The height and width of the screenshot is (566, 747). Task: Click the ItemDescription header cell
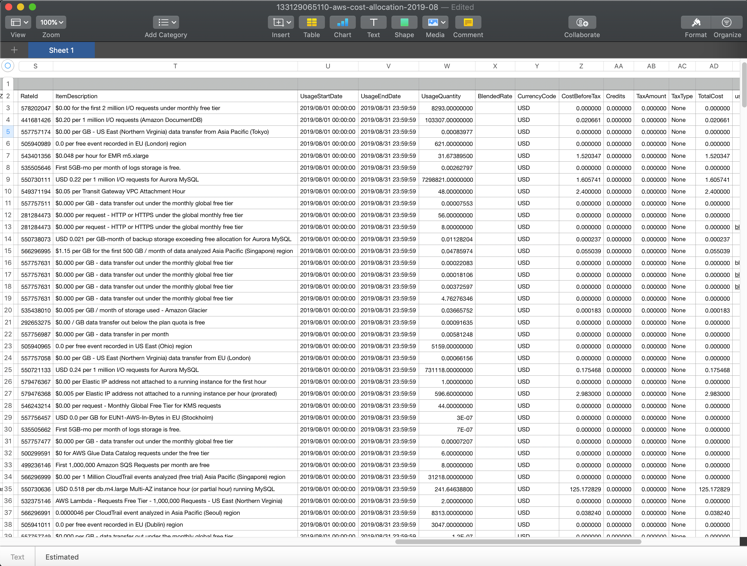[175, 96]
